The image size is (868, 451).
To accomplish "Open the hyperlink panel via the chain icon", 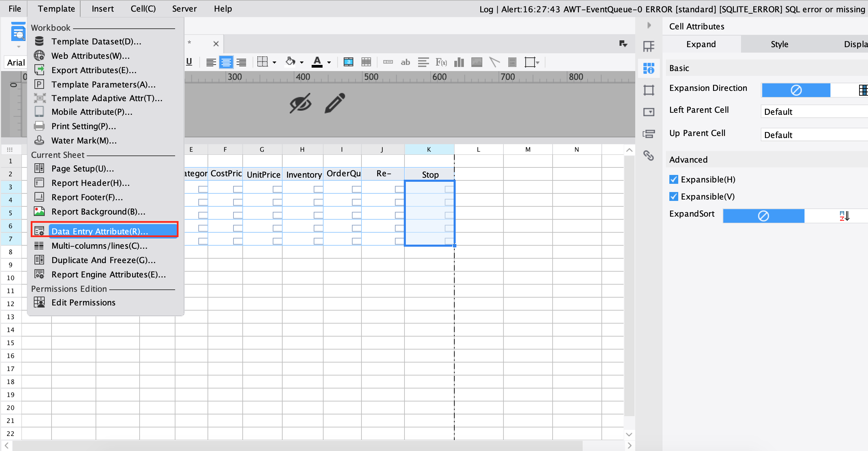I will coord(648,156).
